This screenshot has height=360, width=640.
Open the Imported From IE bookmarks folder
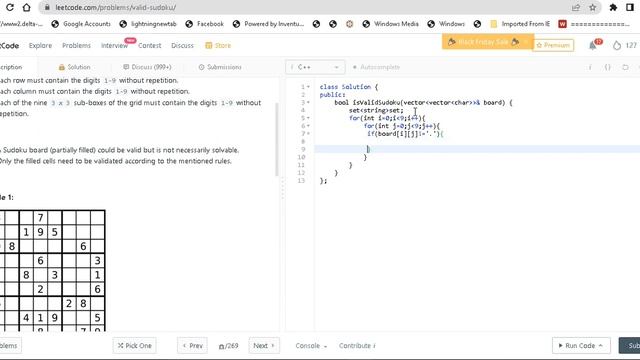pos(520,24)
